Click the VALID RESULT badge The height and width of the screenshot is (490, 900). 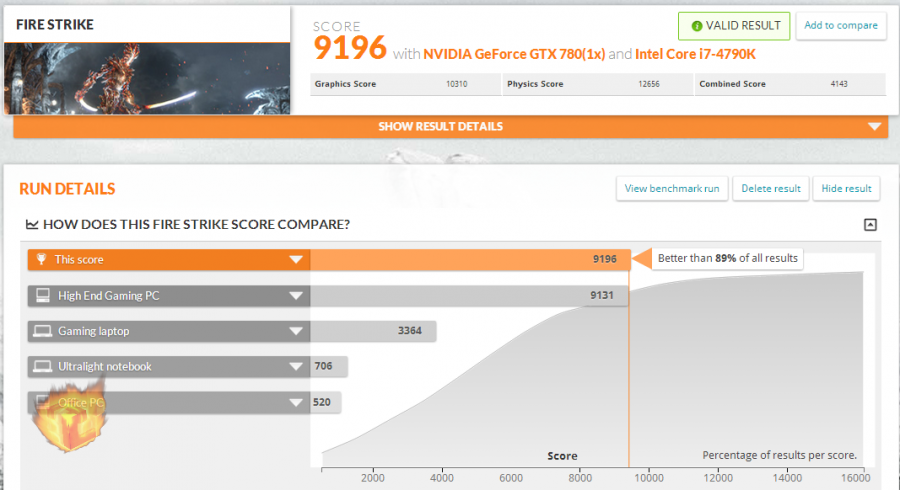click(734, 26)
